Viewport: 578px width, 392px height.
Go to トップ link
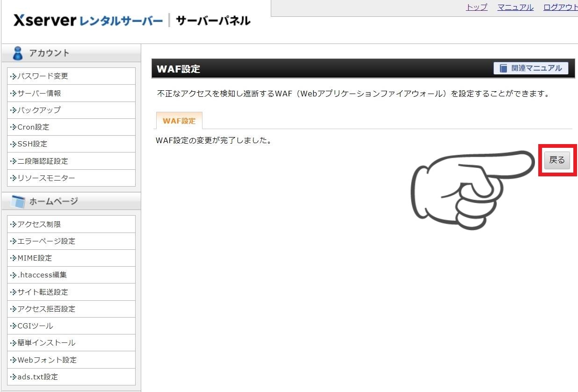tap(477, 7)
